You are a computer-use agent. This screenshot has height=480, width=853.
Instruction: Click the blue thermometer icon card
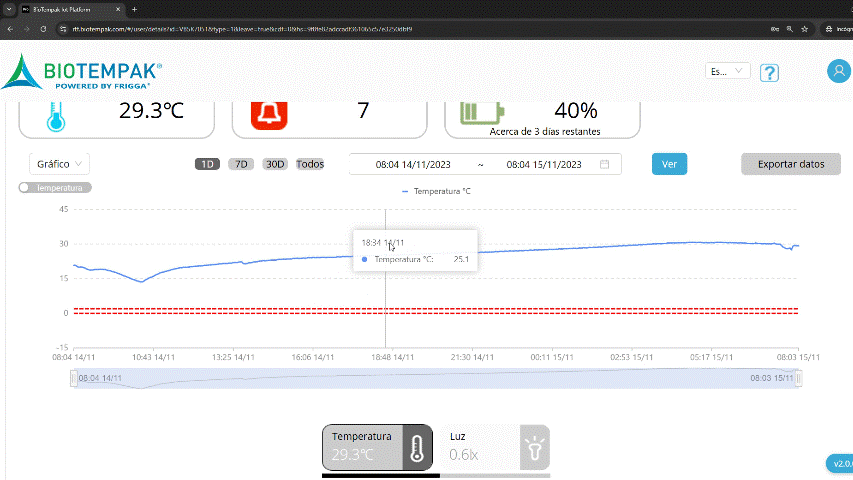(54, 114)
